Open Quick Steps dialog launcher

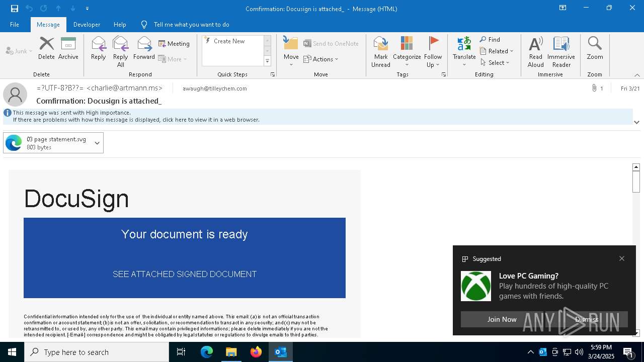coord(273,74)
